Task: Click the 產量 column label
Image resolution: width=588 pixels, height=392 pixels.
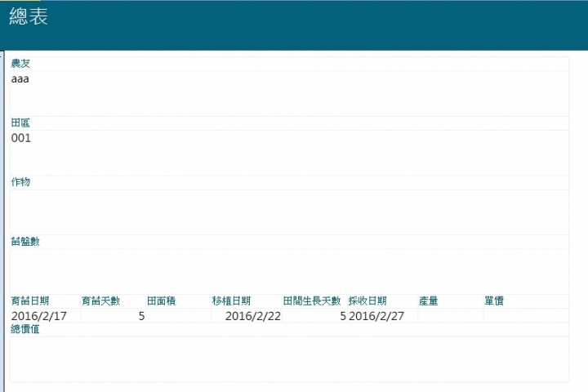Action: (x=428, y=301)
